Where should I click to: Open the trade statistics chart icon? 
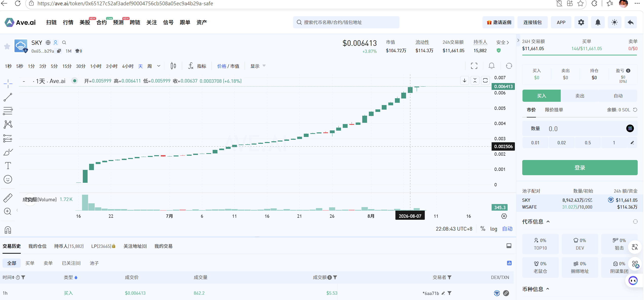509,263
